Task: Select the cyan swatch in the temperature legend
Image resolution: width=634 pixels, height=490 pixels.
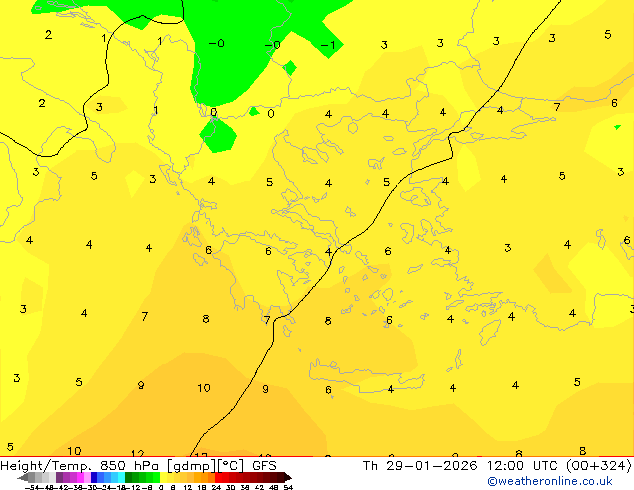Action: pos(121,477)
